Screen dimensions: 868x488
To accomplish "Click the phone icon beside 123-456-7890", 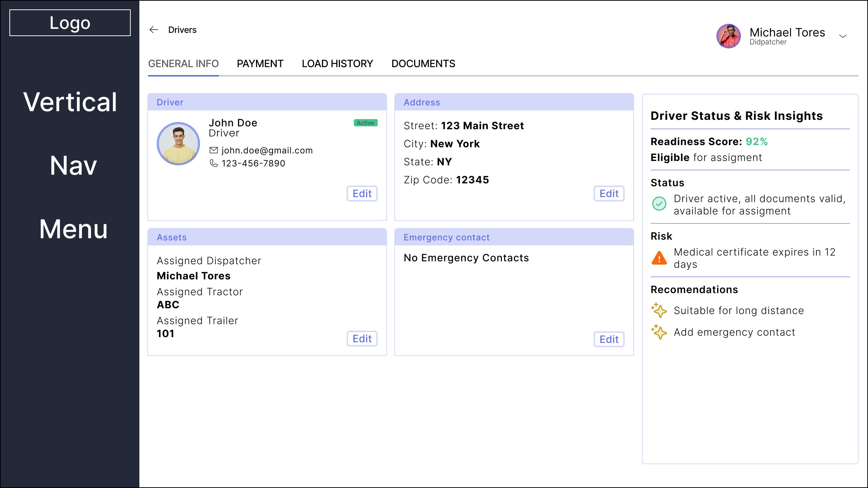I will click(214, 163).
